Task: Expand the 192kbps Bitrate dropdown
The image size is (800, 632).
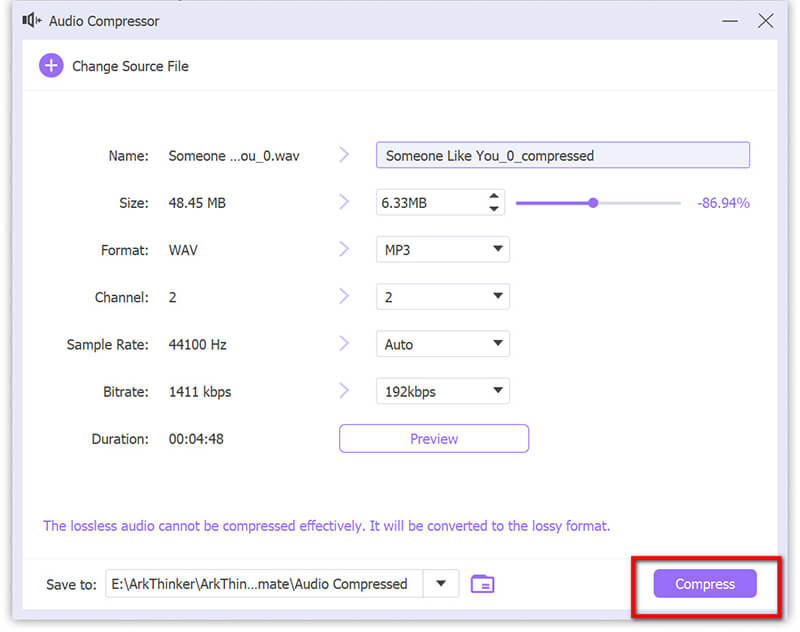Action: [x=442, y=391]
